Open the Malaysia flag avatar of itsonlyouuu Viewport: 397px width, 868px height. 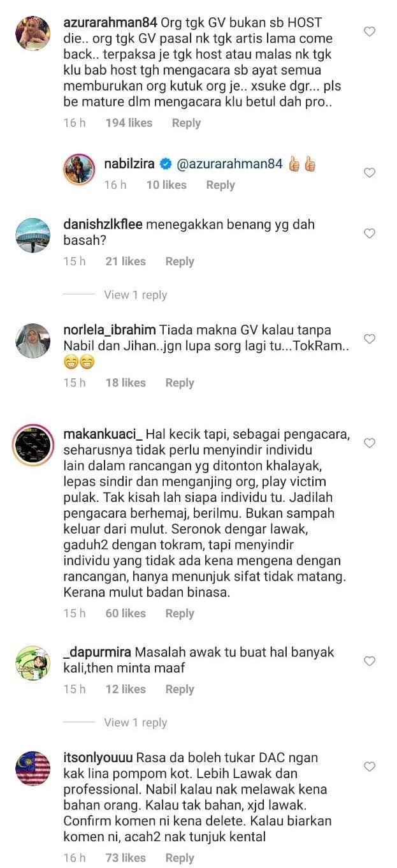click(32, 769)
